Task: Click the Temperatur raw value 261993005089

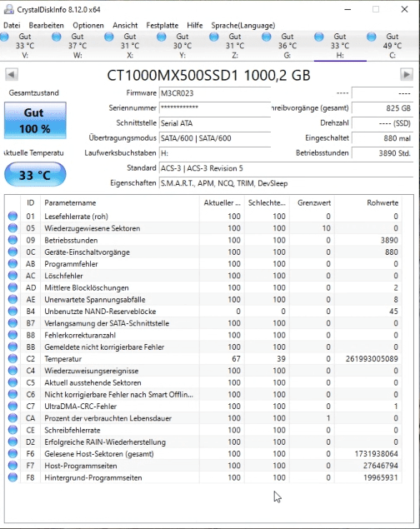Action: [372, 358]
